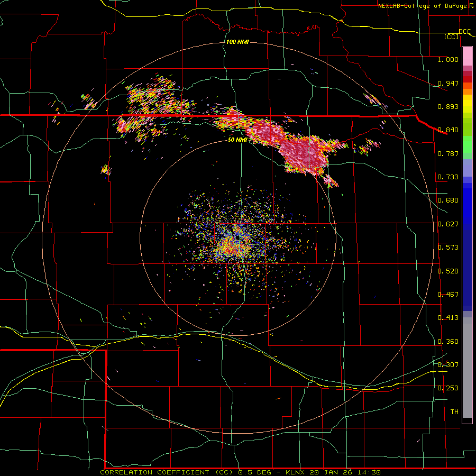Click the "50 NMI" range ring label
This screenshot has height=476, width=476.
pyautogui.click(x=237, y=140)
